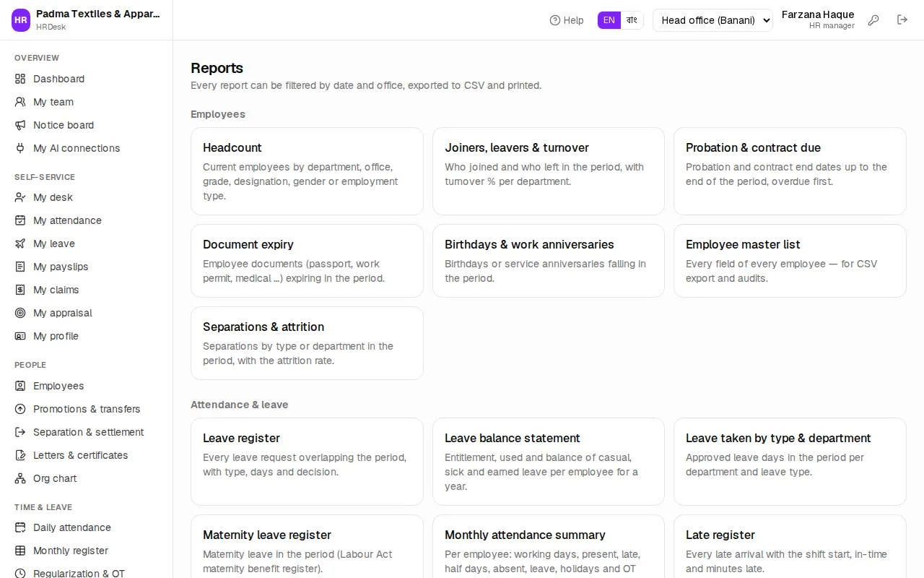Click the HR logo badge
Viewport: 924px width, 578px height.
point(21,20)
